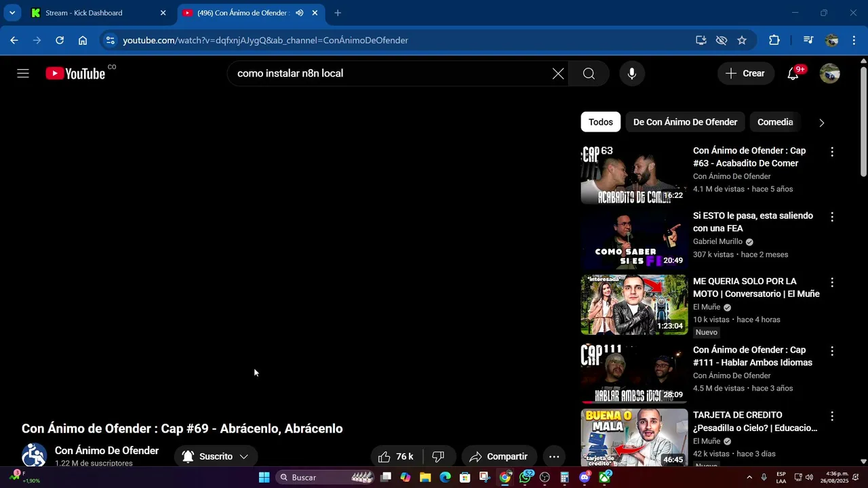
Task: Click the Chrome address bar URL
Action: pos(265,40)
